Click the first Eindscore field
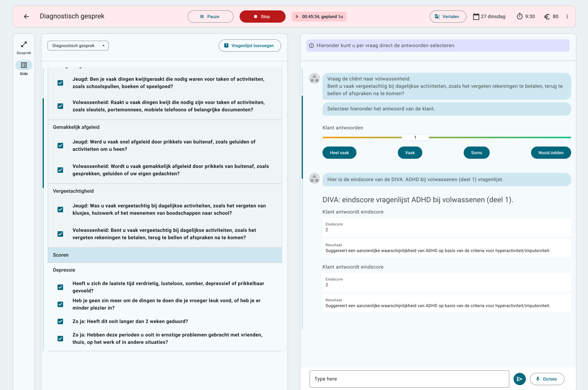Viewport: 588px width, 390px height. click(447, 227)
